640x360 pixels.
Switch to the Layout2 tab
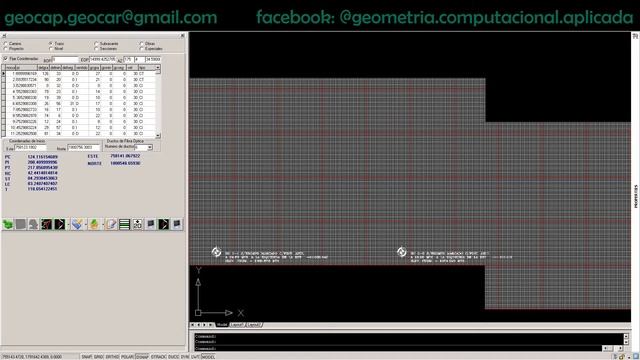click(x=254, y=325)
